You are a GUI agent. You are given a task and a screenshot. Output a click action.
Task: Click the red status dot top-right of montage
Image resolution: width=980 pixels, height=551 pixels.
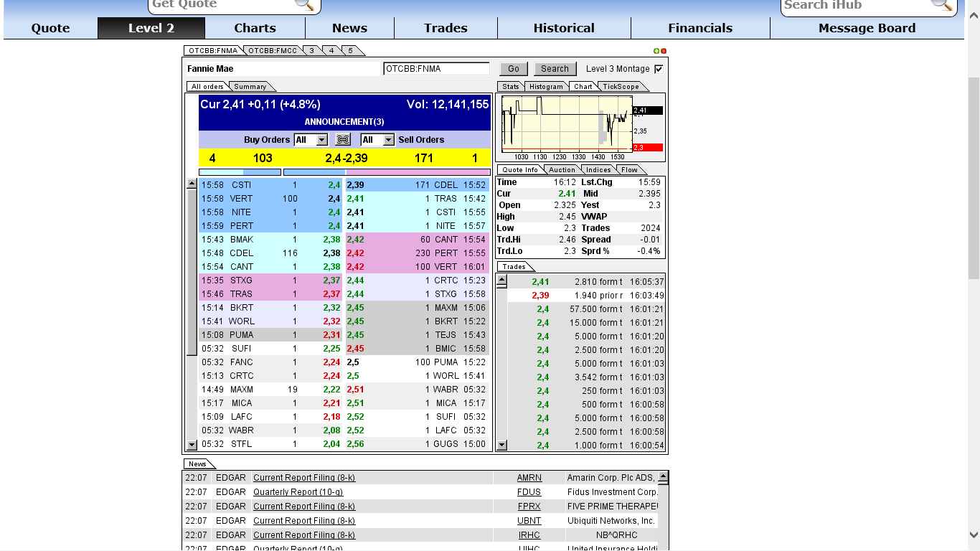click(x=664, y=51)
